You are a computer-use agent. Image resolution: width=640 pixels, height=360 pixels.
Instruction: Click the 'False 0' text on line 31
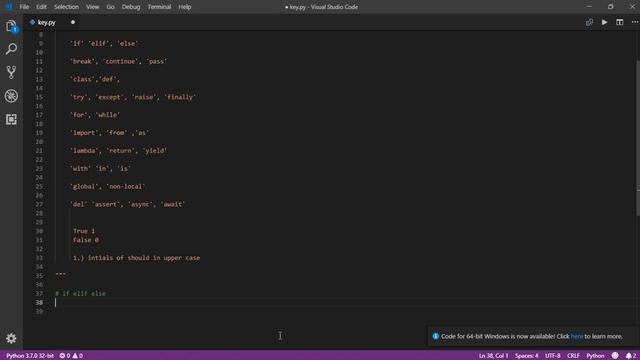pos(86,240)
